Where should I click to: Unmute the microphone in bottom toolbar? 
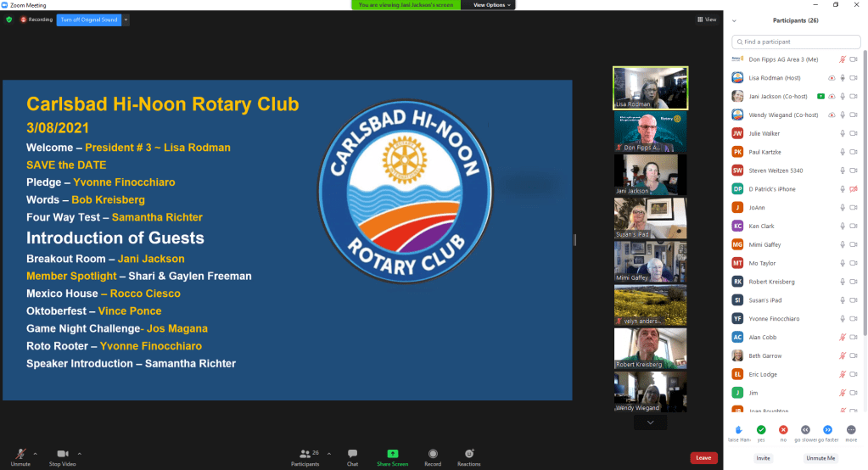point(20,455)
